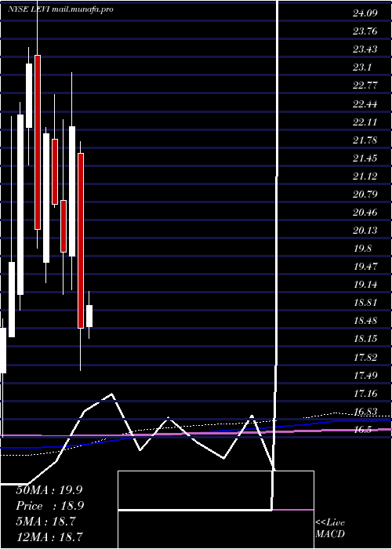Click the 21.78 price level label
This screenshot has height=549, width=392.
tap(365, 140)
